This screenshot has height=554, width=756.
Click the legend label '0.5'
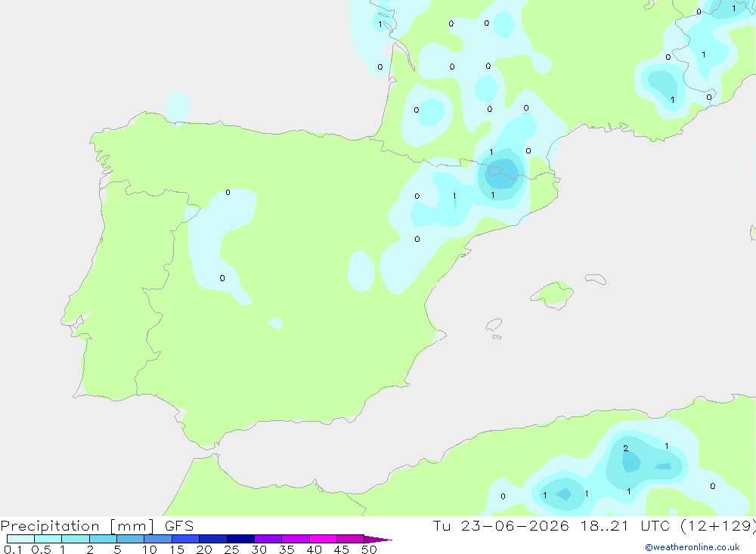pyautogui.click(x=41, y=549)
